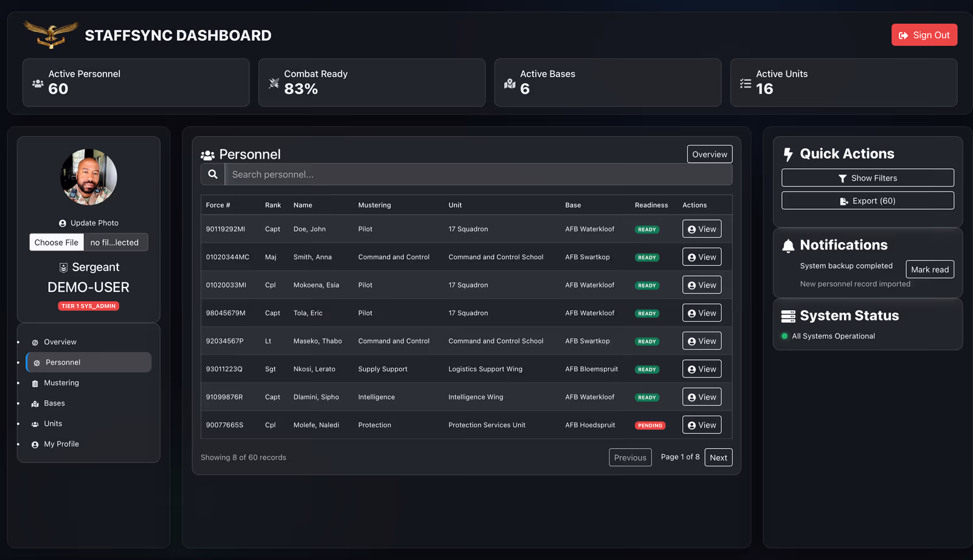973x560 pixels.
Task: Click the READY badge for Doe, John
Action: [x=647, y=230]
